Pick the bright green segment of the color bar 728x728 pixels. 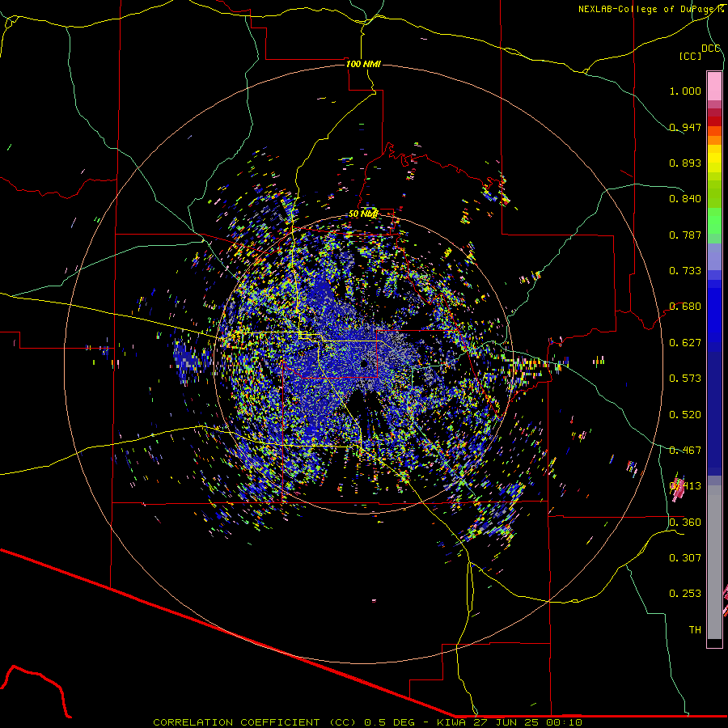tap(714, 221)
